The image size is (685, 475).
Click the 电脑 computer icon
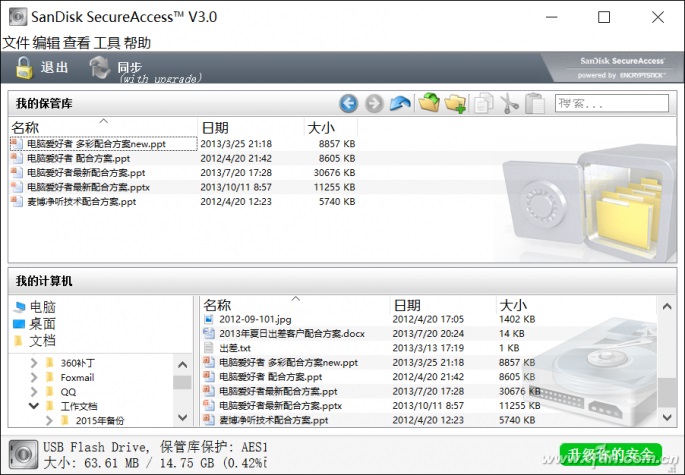click(x=19, y=307)
